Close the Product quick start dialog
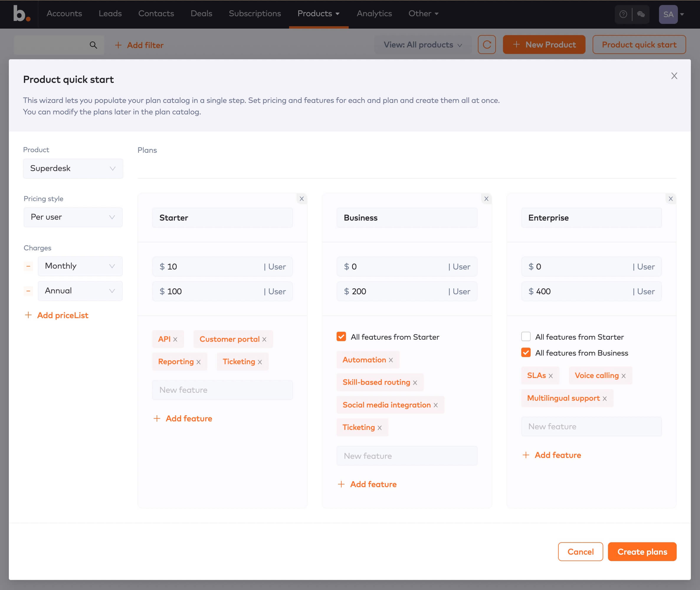 [x=674, y=75]
